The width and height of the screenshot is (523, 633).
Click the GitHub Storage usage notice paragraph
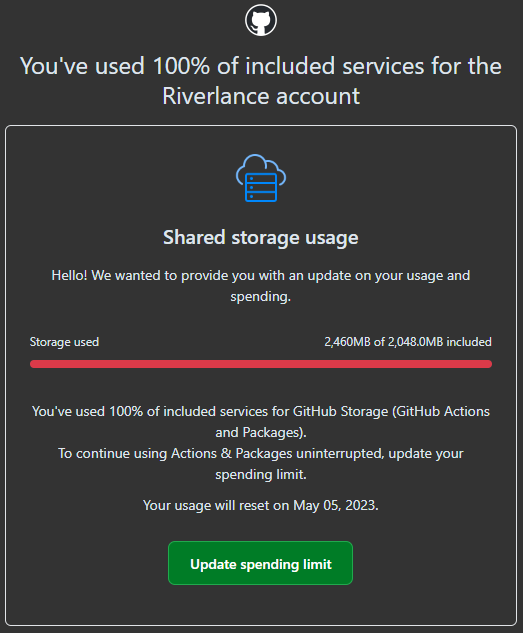click(x=261, y=422)
